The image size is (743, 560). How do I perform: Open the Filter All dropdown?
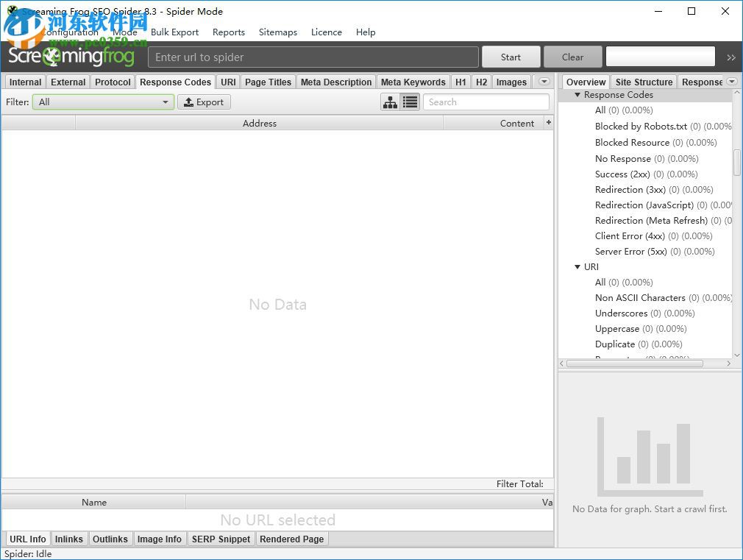tap(103, 102)
